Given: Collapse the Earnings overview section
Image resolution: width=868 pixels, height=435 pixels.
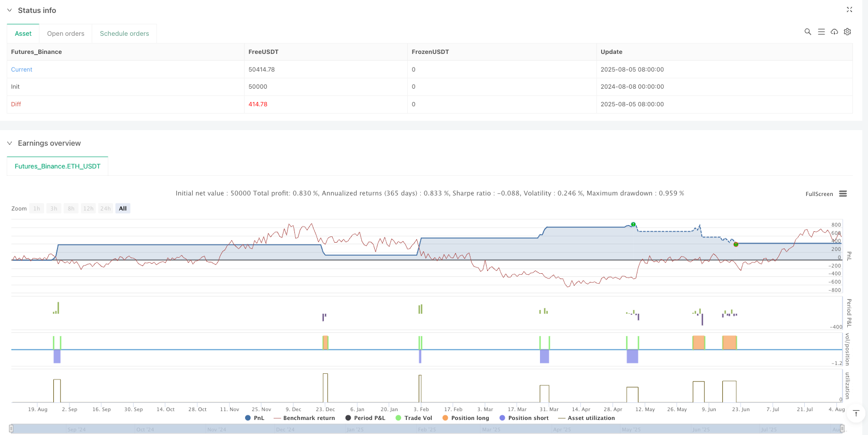Looking at the screenshot, I should pos(9,143).
